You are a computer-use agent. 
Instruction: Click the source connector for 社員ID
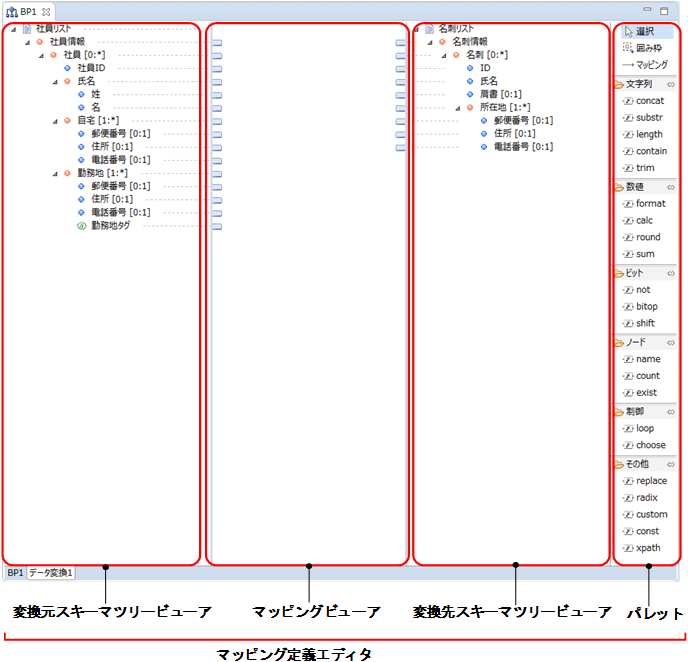tap(217, 69)
